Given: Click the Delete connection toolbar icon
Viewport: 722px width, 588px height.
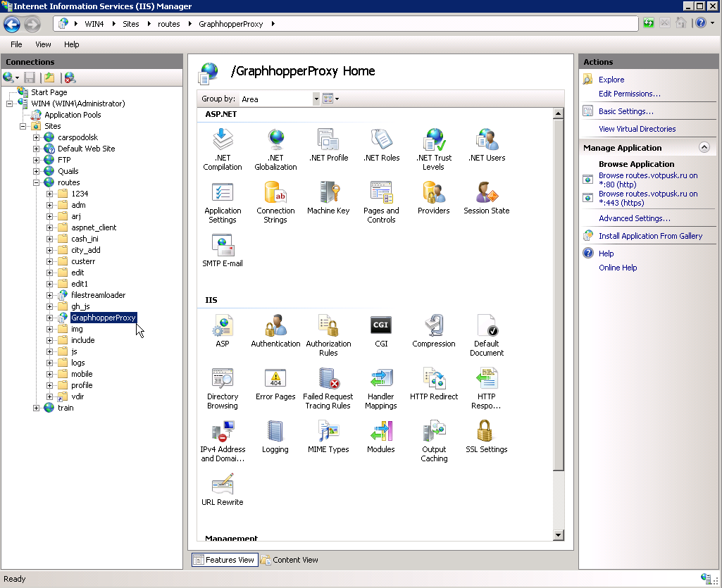Looking at the screenshot, I should pyautogui.click(x=70, y=78).
